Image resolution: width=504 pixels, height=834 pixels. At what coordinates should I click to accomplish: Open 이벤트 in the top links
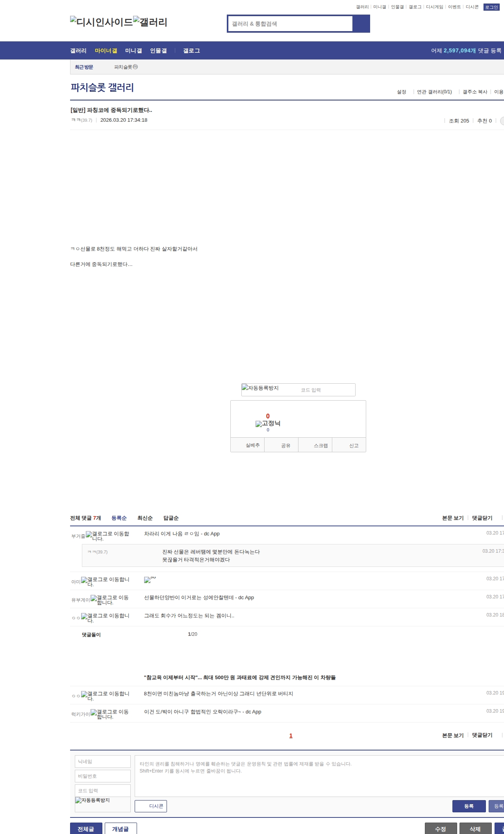point(454,7)
